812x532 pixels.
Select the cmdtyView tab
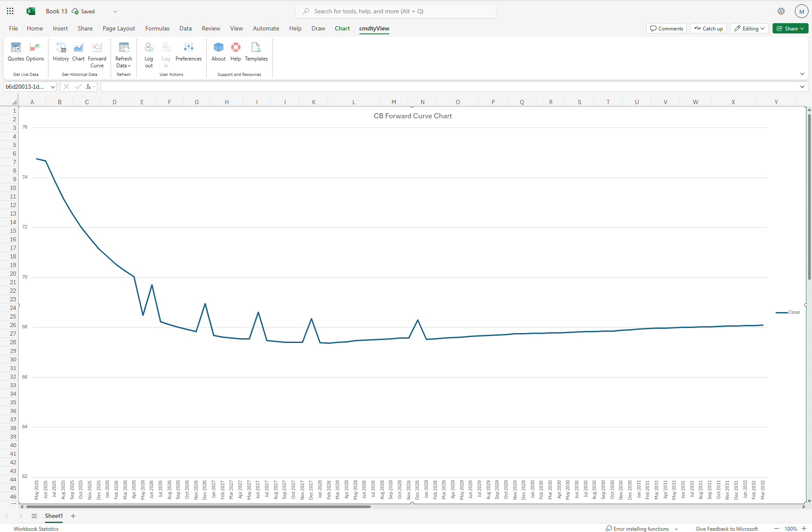click(x=374, y=28)
